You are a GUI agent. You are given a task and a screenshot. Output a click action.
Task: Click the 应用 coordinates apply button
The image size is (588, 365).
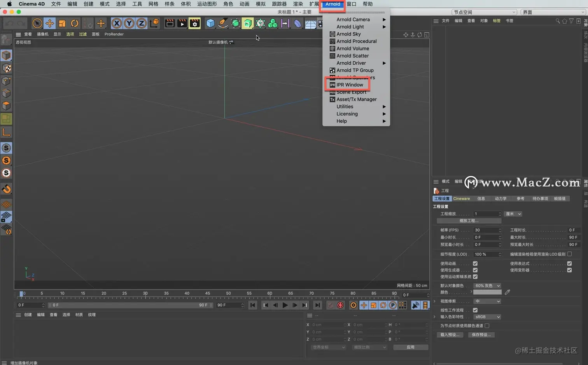pos(411,347)
